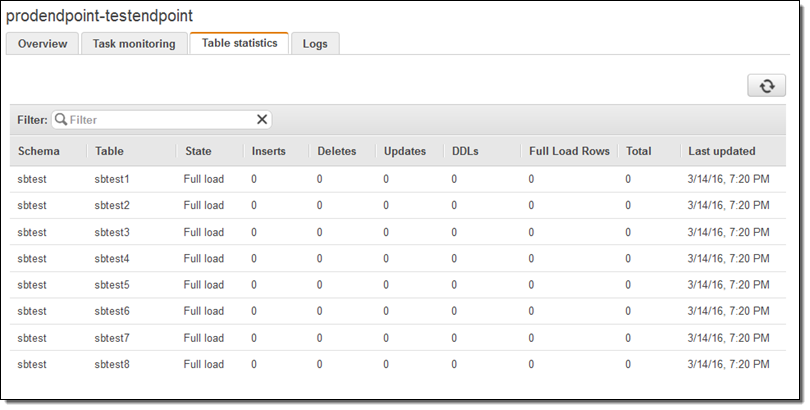Sort by the Schema column header
The image size is (810, 410).
[x=39, y=151]
